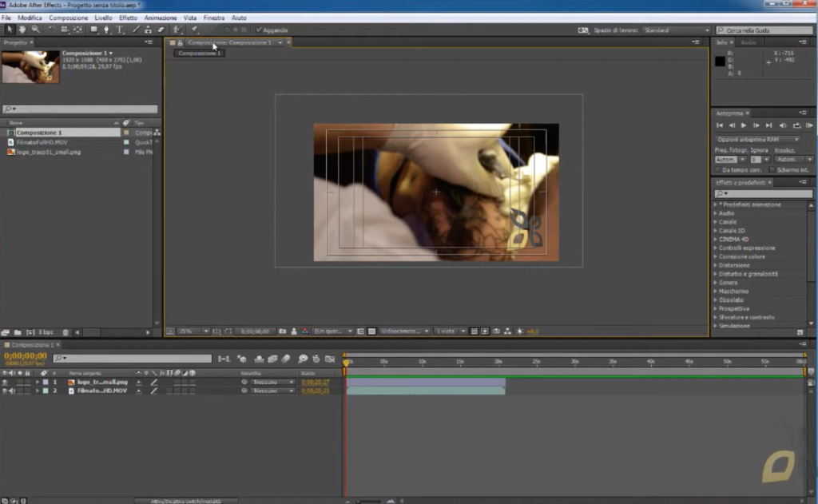Click the trash delete icon in Project panel
Image resolution: width=818 pixels, height=504 pixels.
tap(66, 332)
